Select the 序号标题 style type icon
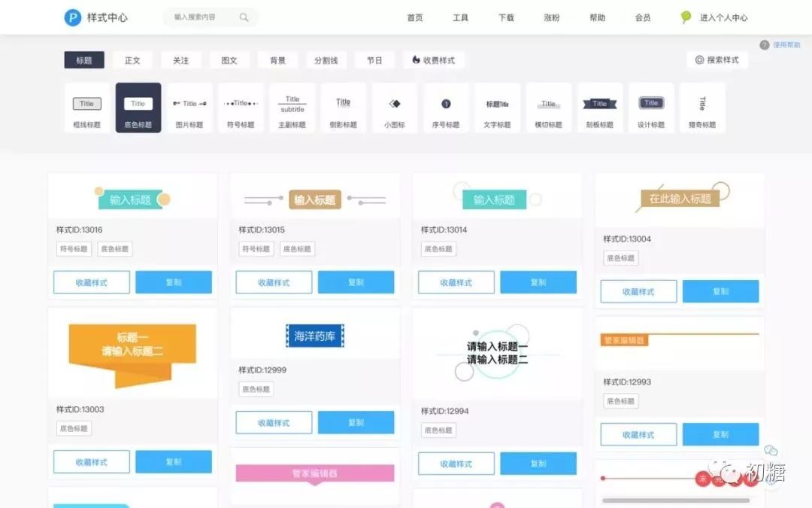The height and width of the screenshot is (508, 812). tap(446, 108)
